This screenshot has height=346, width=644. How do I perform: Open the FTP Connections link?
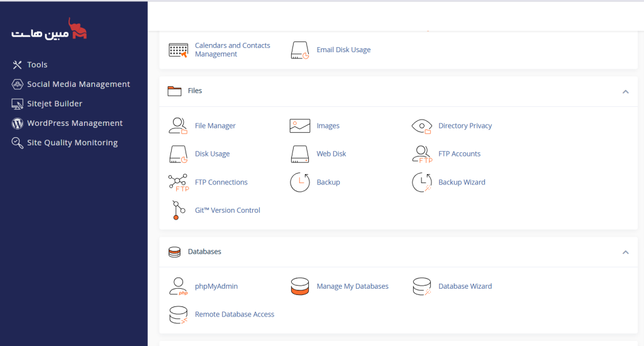point(221,182)
